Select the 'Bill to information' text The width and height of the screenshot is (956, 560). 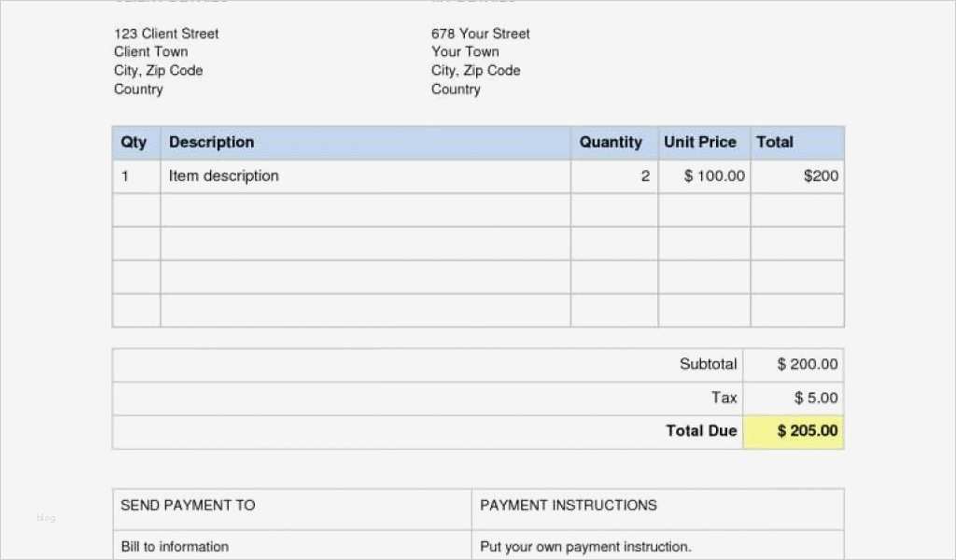point(175,547)
